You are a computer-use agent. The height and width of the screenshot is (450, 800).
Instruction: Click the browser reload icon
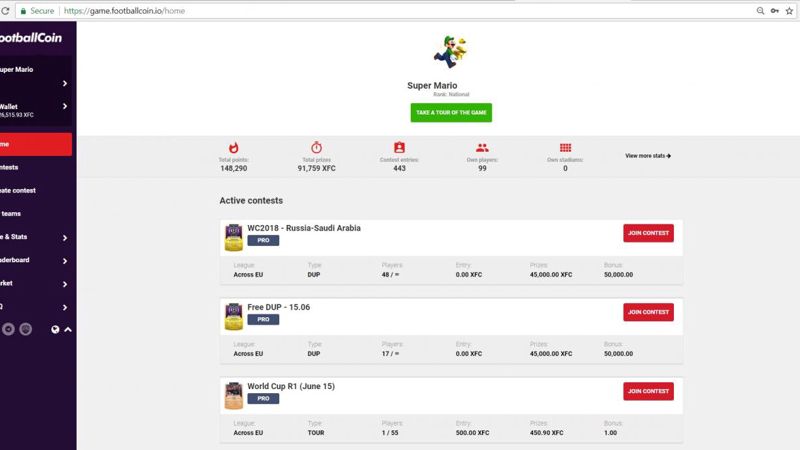[x=5, y=11]
